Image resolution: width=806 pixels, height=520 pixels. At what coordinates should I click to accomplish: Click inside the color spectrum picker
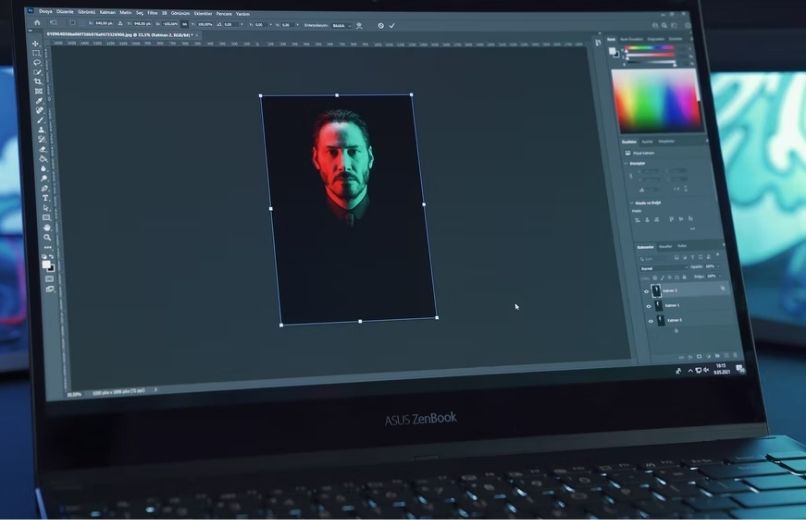(657, 100)
